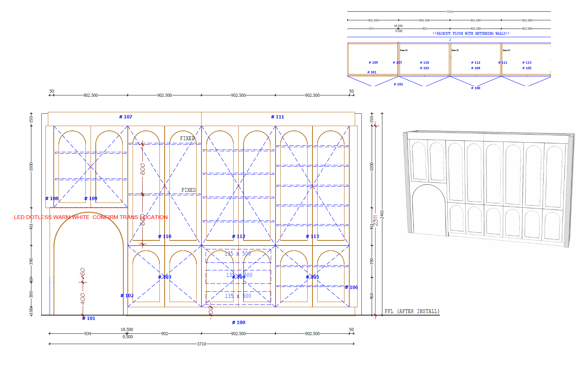The width and height of the screenshot is (588, 373).
Task: Click the 934 dimension below the elevation
Action: (88, 333)
